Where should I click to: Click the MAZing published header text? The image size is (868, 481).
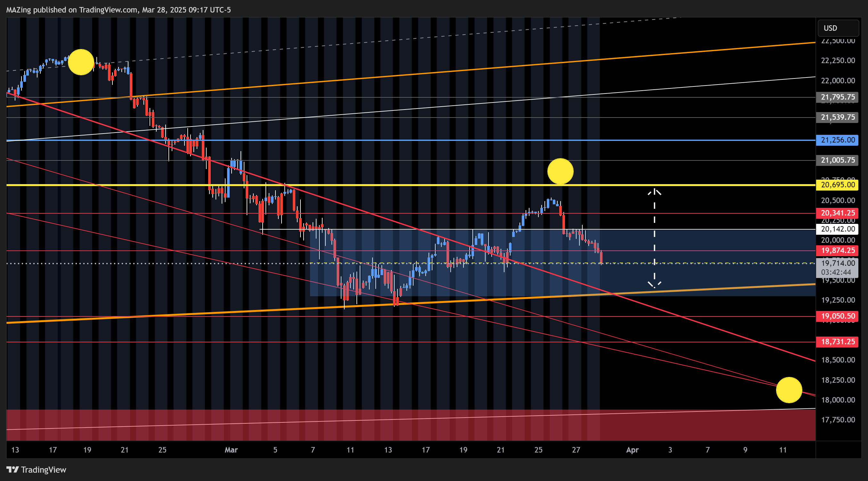coord(119,10)
